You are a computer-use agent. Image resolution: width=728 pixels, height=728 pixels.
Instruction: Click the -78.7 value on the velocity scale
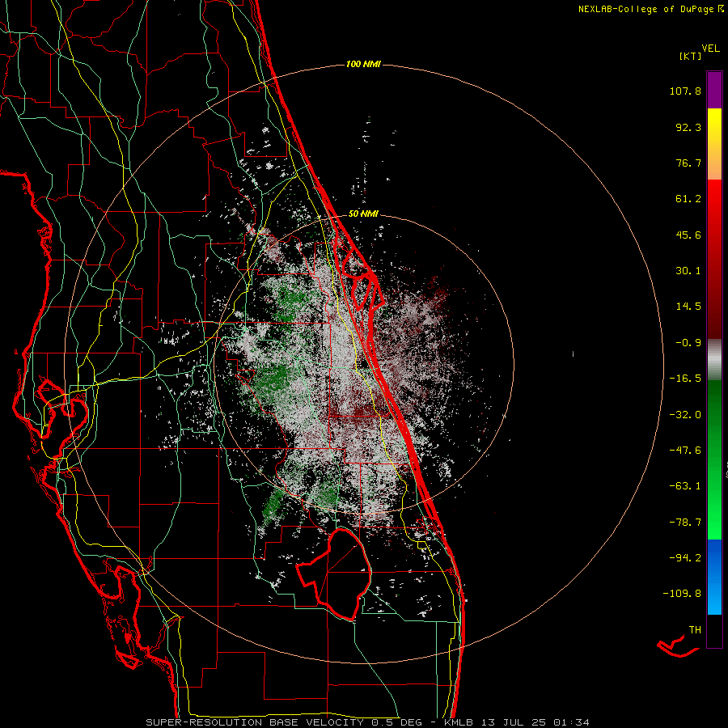click(685, 523)
